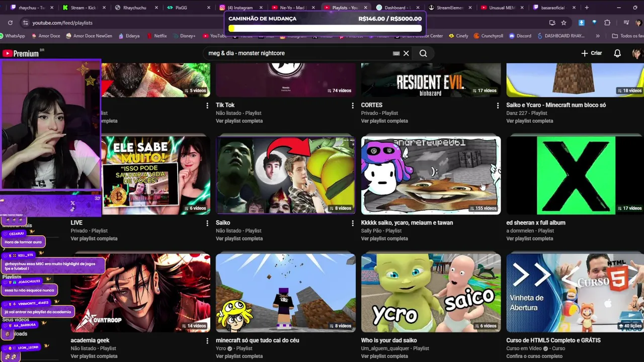Open the Eldarya bookmark
The height and width of the screenshot is (362, 644).
[129, 36]
